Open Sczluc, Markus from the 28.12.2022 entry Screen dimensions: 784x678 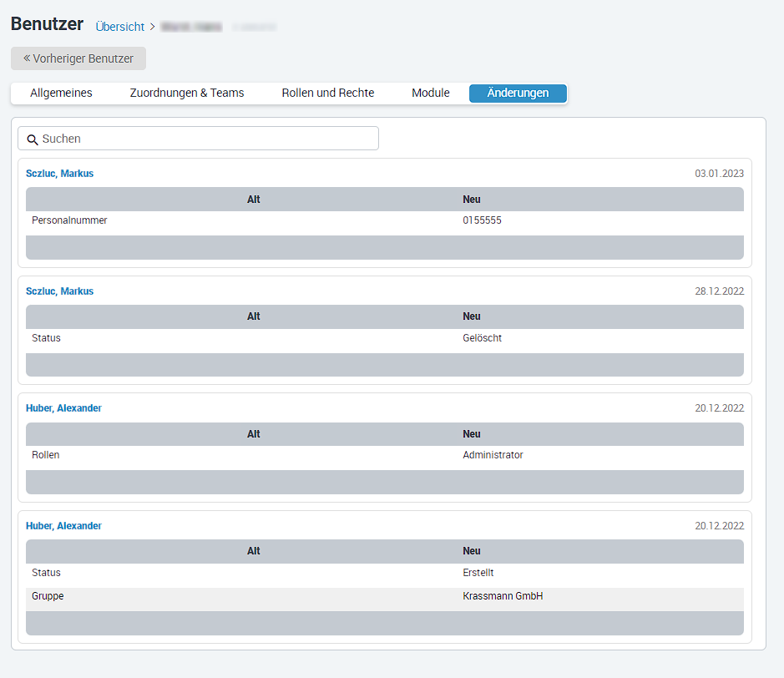(59, 291)
